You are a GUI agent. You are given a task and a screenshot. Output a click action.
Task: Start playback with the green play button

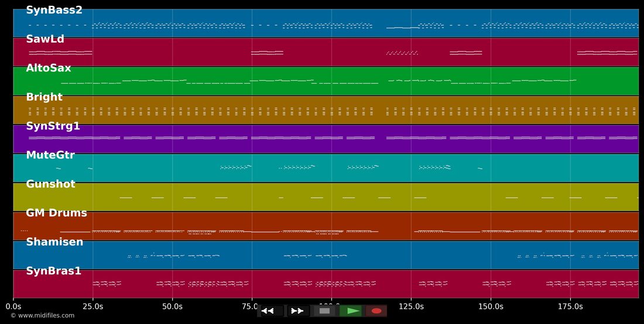tap(351, 311)
